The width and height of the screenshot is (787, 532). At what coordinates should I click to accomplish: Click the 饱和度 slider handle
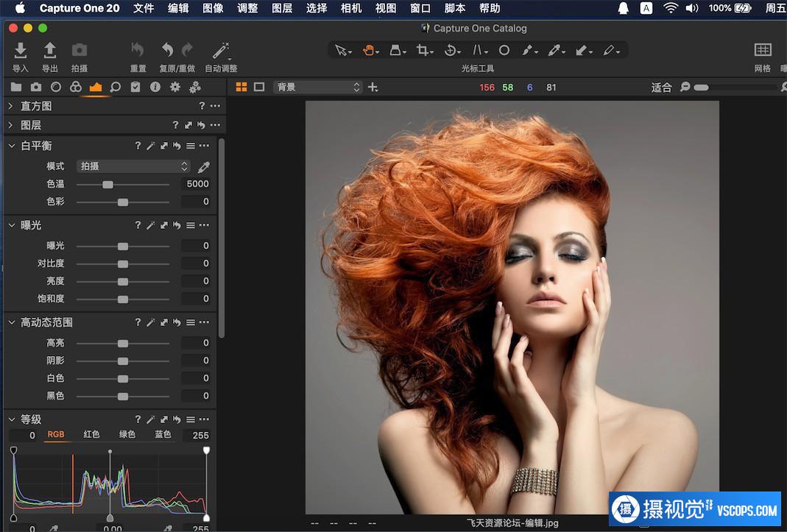coord(122,299)
